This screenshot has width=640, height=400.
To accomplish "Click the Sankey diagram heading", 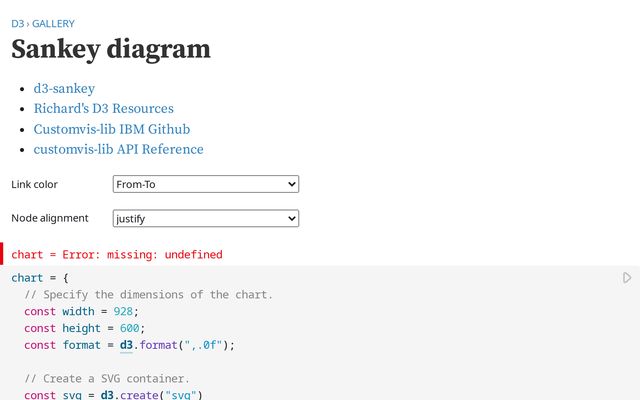I will click(111, 49).
